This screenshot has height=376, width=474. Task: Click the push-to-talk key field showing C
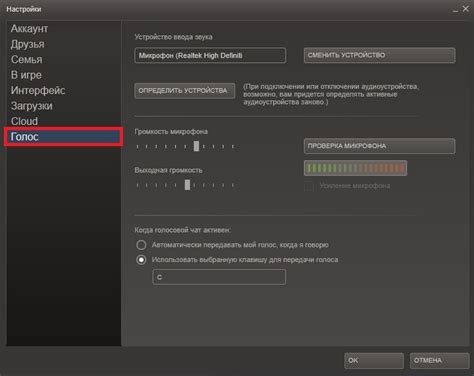tap(219, 277)
